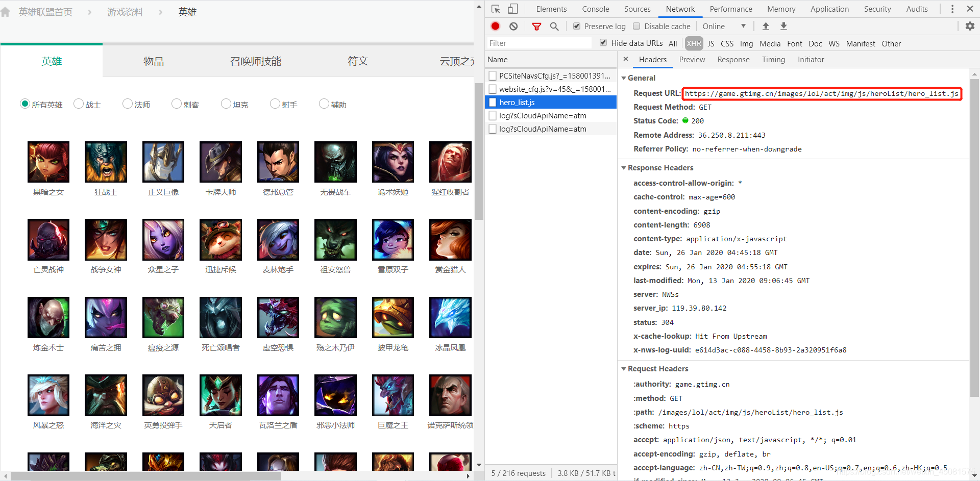Close the request details pane X
The image size is (980, 481).
(x=626, y=59)
